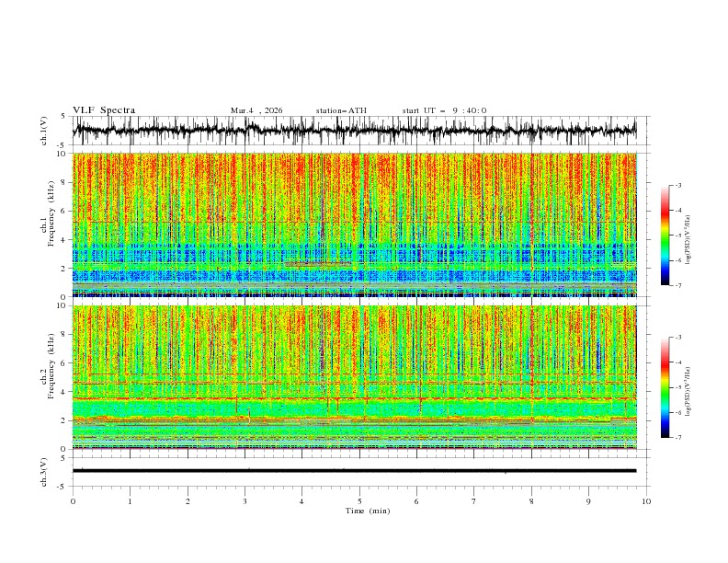This screenshot has width=728, height=563.
Task: Click the lower color scale log(PSD) label
Action: click(x=688, y=392)
